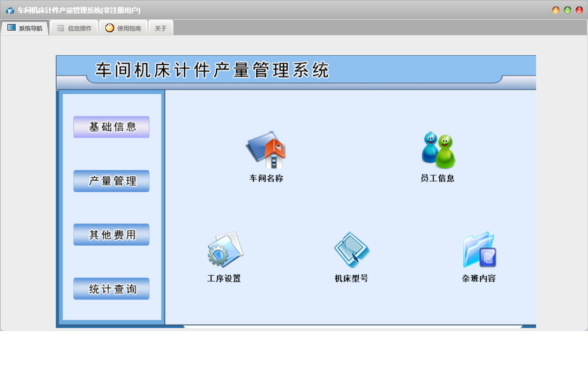
Task: Select the 基础信息 sidebar button
Action: (x=111, y=127)
